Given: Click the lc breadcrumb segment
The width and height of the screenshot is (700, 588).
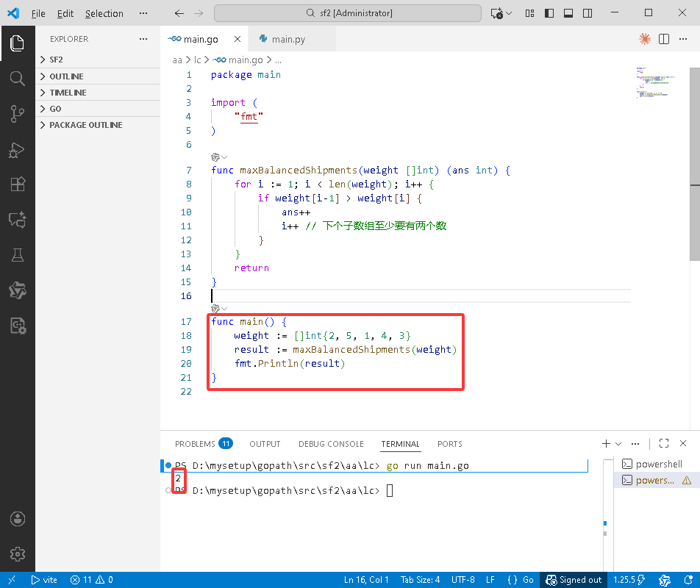Looking at the screenshot, I should [197, 60].
